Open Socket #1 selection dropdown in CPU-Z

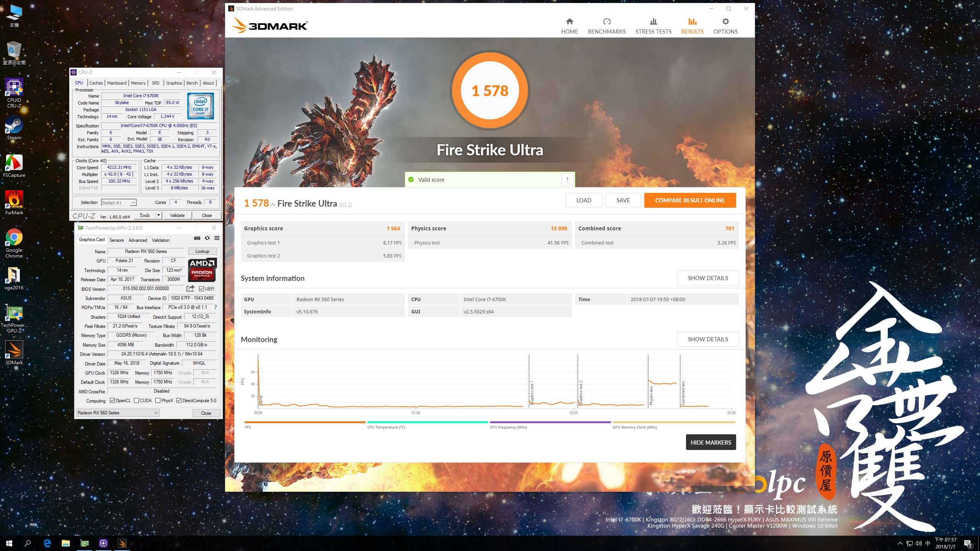119,202
